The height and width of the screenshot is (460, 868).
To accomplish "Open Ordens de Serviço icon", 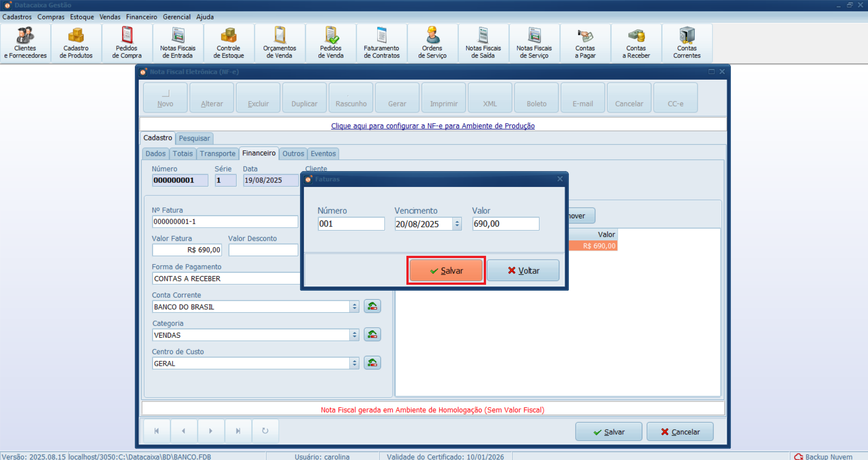I will [x=432, y=43].
